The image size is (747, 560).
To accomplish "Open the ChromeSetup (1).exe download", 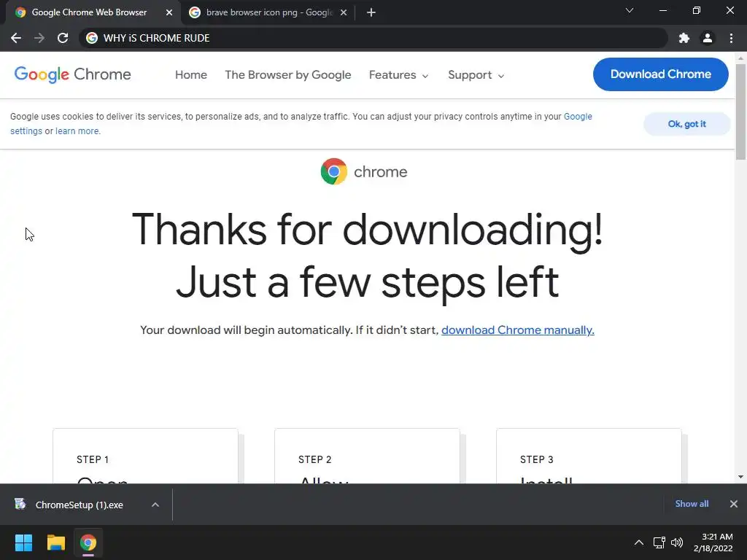I will (x=79, y=505).
